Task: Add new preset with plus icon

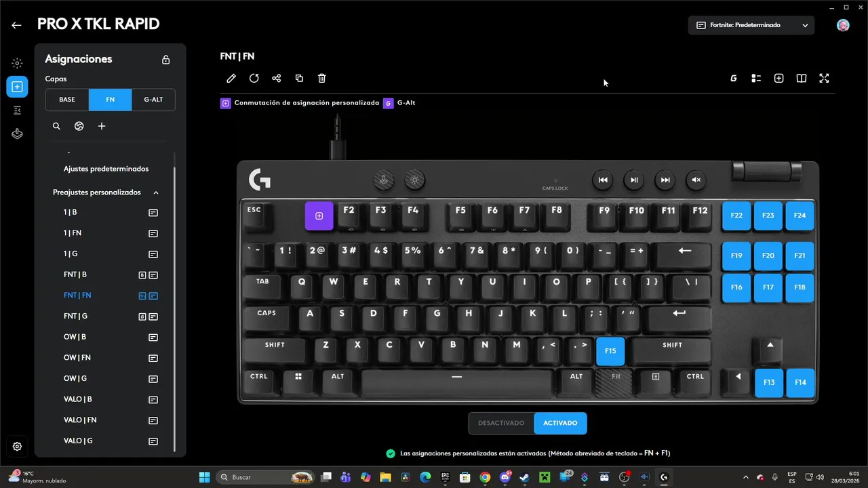Action: pyautogui.click(x=102, y=126)
